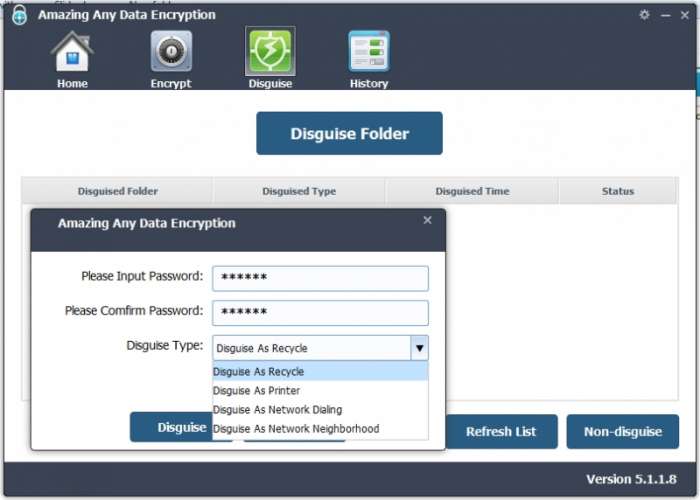The height and width of the screenshot is (500, 700).
Task: Click the Home label text
Action: [x=72, y=83]
